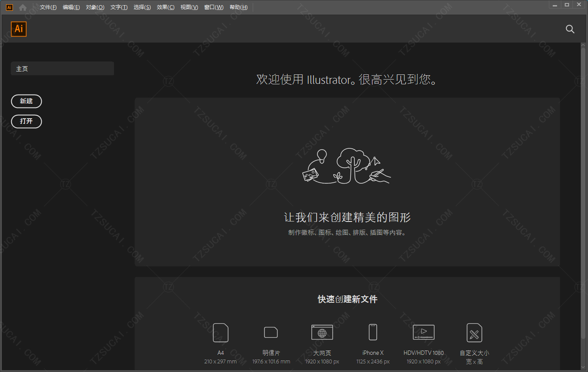This screenshot has height=372, width=588.
Task: Select the 大网页 web preset icon
Action: (x=322, y=332)
